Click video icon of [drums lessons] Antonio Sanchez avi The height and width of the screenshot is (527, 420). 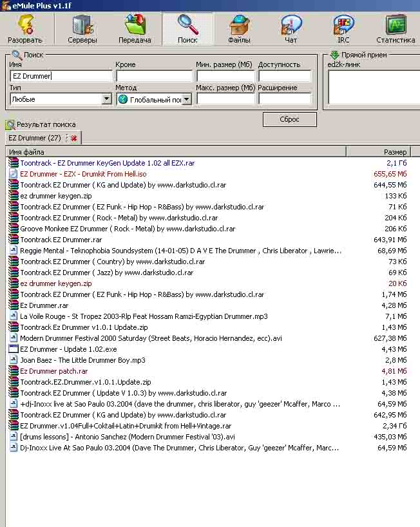point(14,437)
